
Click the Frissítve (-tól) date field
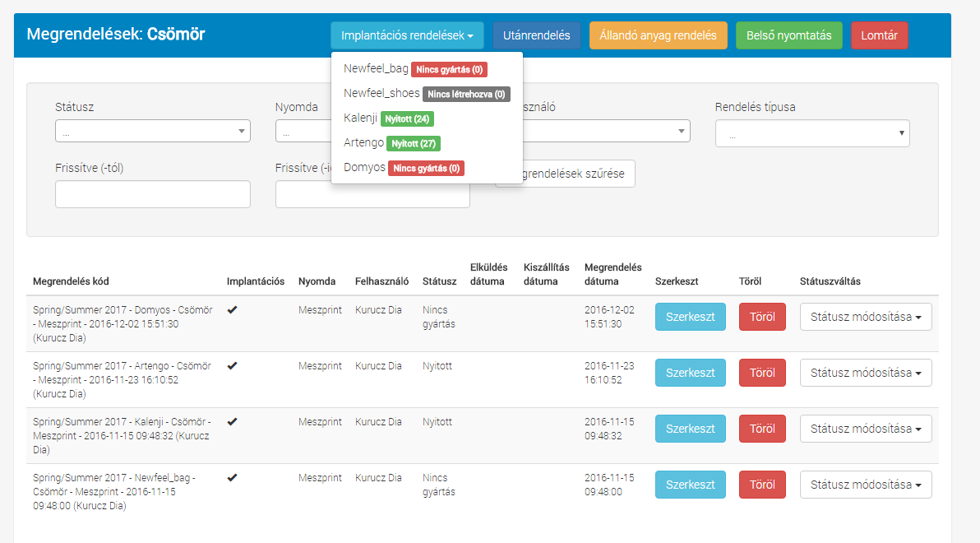pos(152,194)
